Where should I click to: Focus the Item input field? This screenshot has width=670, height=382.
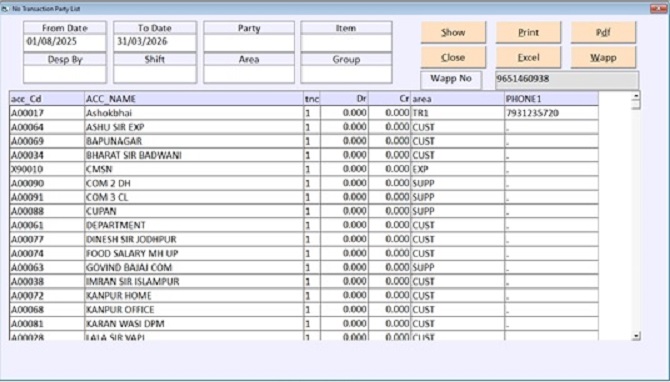click(346, 43)
